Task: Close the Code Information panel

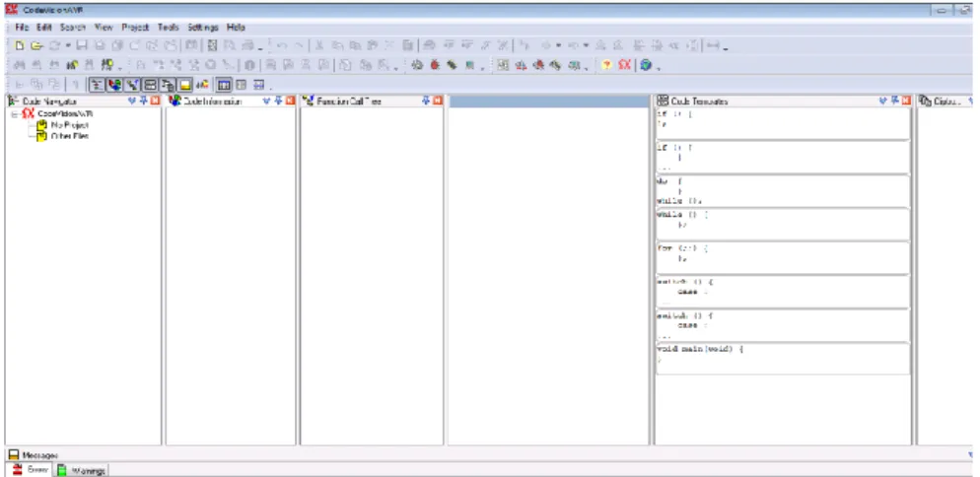Action: pyautogui.click(x=290, y=101)
